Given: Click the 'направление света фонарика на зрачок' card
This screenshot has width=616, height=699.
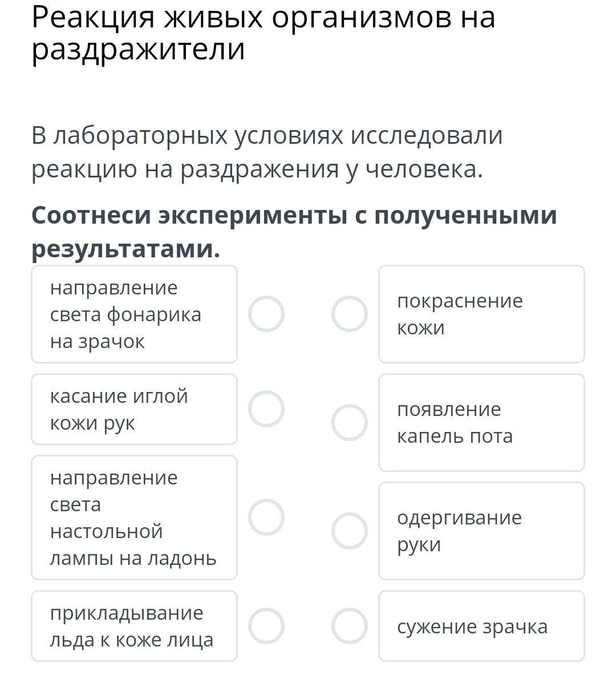Looking at the screenshot, I should tap(134, 314).
